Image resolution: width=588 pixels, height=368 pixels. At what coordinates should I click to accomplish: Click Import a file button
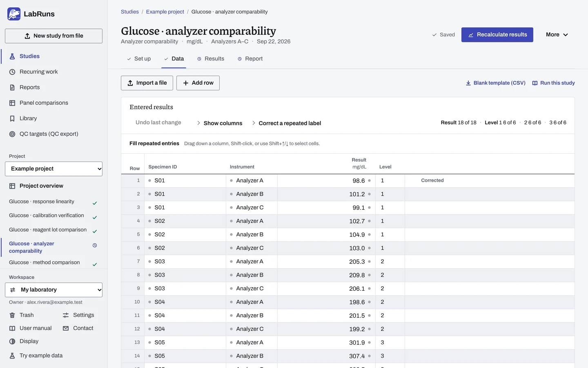147,83
